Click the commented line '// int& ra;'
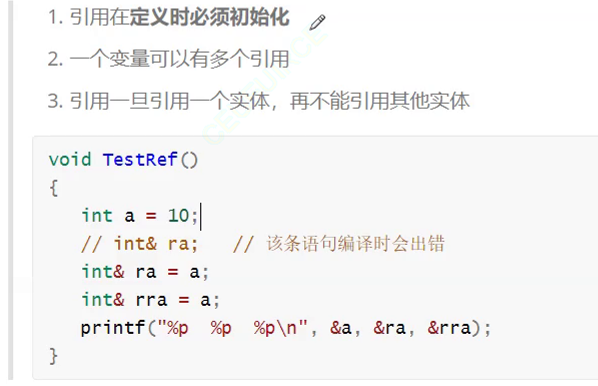This screenshot has width=598, height=386. (x=139, y=244)
